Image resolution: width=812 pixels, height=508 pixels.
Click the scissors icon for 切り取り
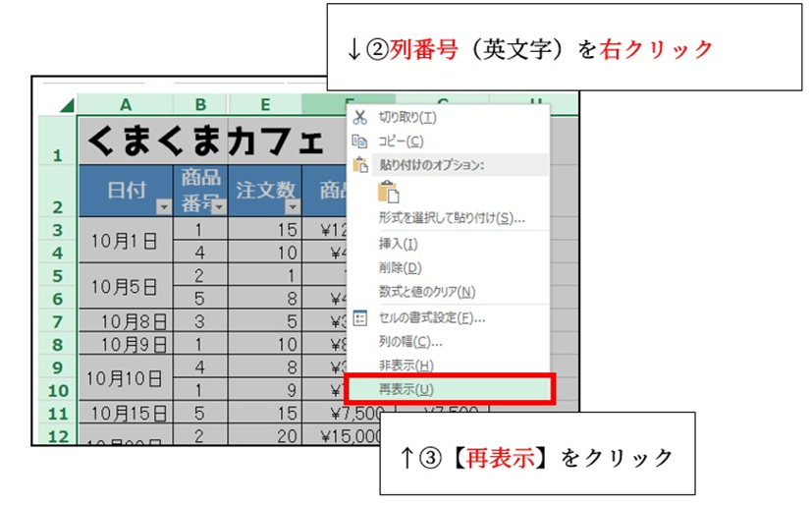[359, 117]
